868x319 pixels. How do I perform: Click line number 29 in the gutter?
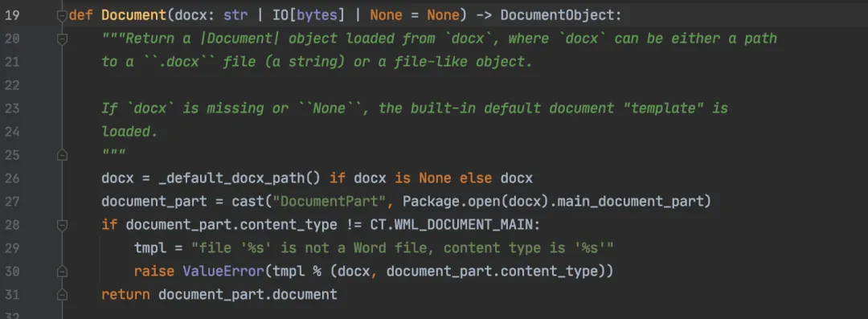click(x=12, y=248)
